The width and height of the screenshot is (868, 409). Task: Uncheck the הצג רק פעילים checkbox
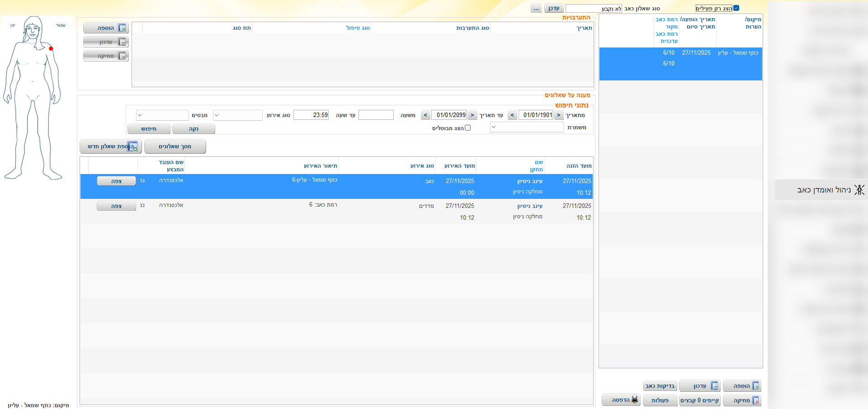coord(736,8)
